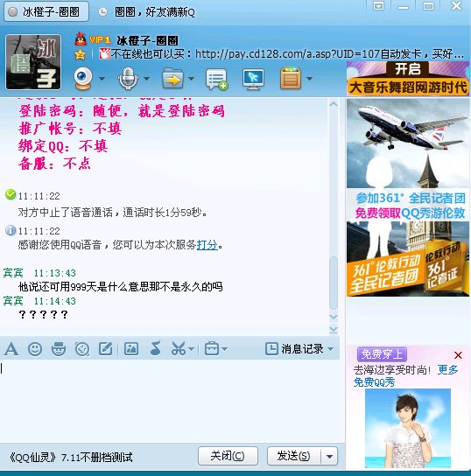Open webcam options dropdown arrow
Image resolution: width=471 pixels, height=476 pixels.
[x=102, y=79]
